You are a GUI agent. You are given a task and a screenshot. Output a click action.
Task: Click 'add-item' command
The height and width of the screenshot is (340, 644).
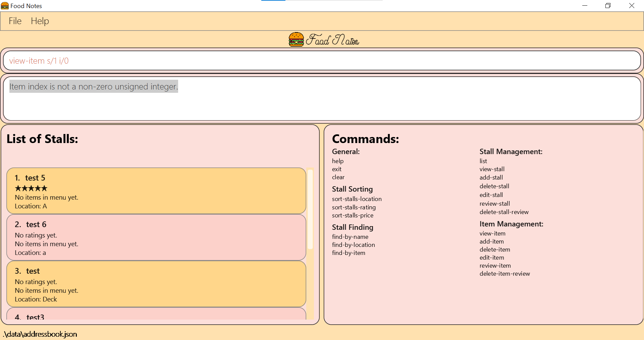[492, 242]
